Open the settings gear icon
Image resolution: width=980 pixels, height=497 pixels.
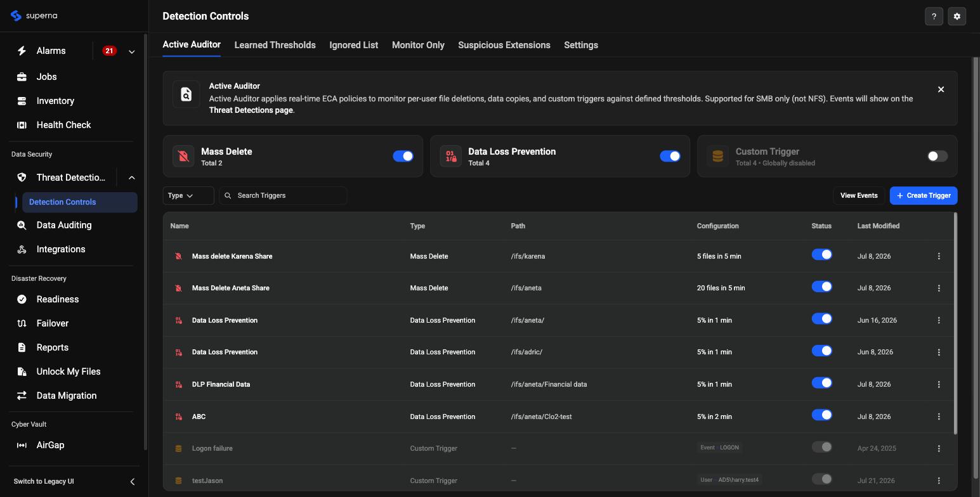957,16
